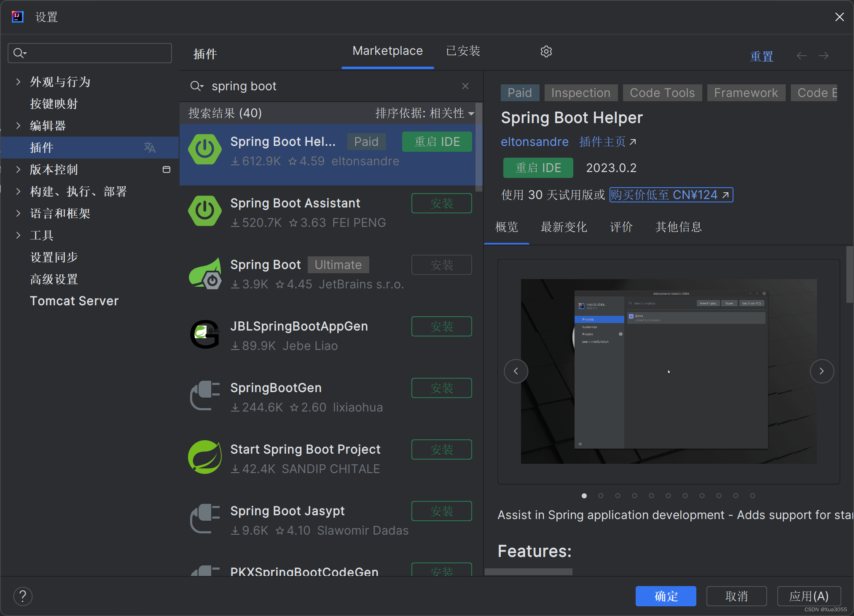Click the Spring Boot Assistant plugin icon
This screenshot has width=854, height=616.
pos(205,211)
